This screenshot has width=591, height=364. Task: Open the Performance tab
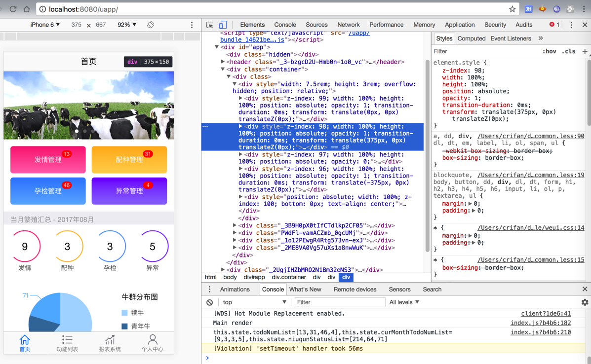pos(386,25)
